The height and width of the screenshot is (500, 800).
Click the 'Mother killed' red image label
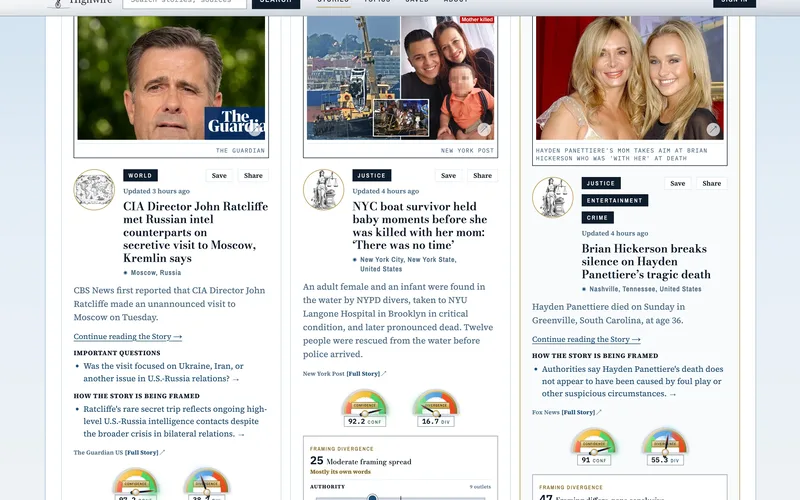[x=477, y=19]
